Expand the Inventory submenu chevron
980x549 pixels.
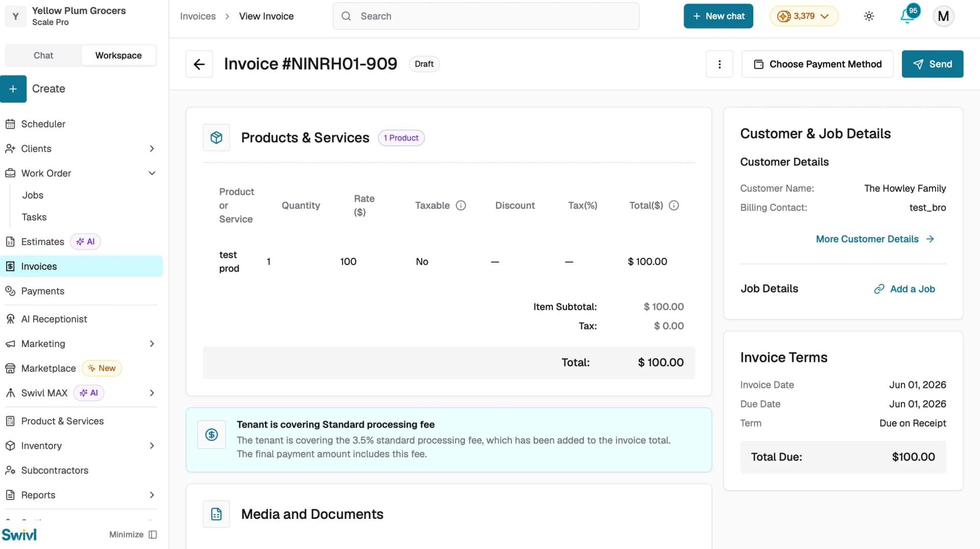tap(152, 446)
